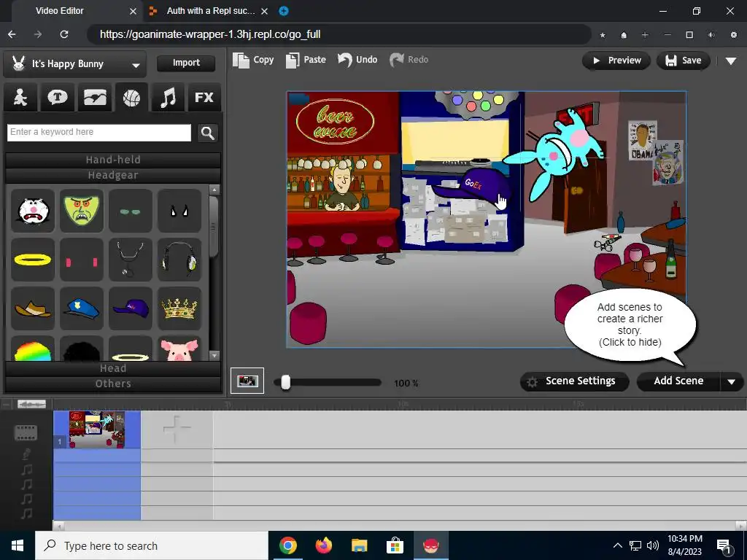Viewport: 747px width, 560px height.
Task: Click the zoom slider handle
Action: pos(285,382)
